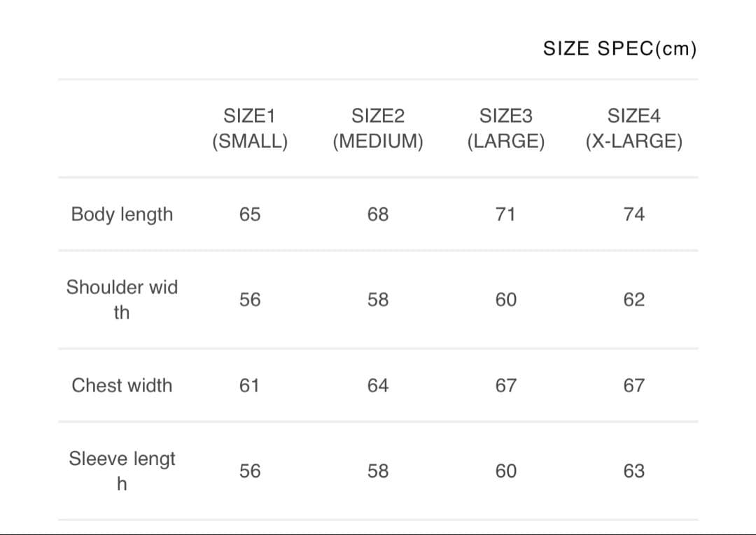The width and height of the screenshot is (756, 535).
Task: Select Body length value 71 for LARGE
Action: (x=505, y=214)
